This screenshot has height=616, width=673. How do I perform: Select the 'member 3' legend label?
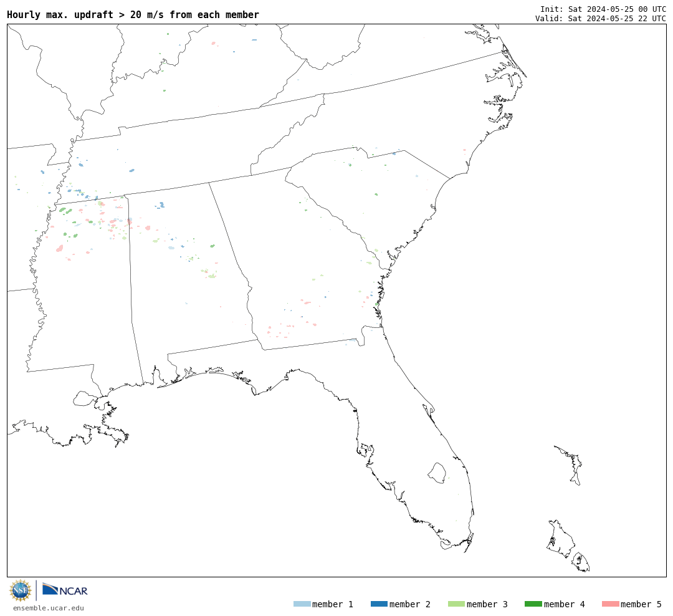487,604
